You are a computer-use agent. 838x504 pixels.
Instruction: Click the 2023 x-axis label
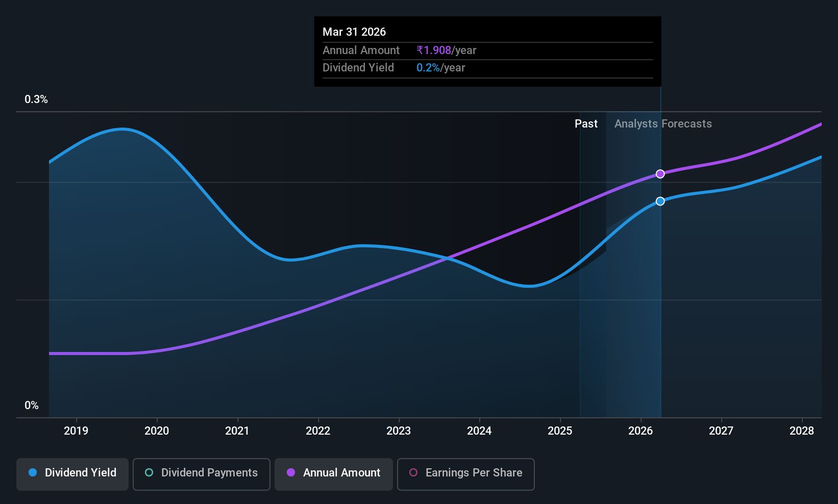point(399,431)
